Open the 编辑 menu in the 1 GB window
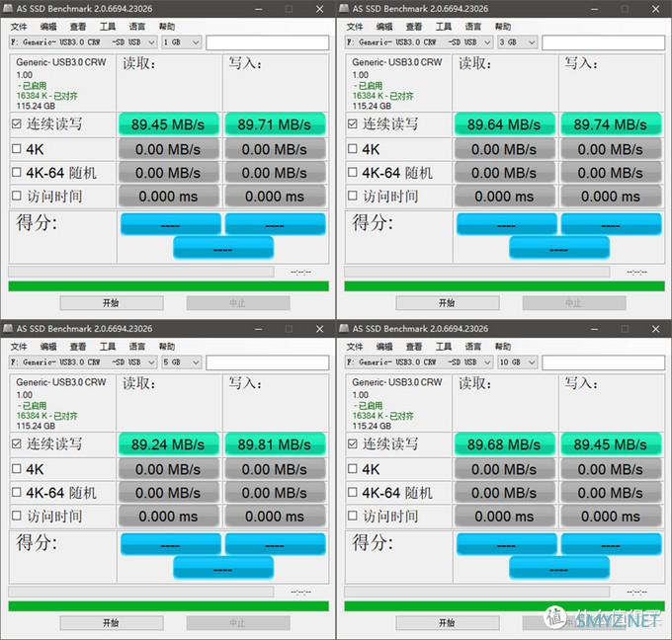This screenshot has width=672, height=640. click(48, 27)
